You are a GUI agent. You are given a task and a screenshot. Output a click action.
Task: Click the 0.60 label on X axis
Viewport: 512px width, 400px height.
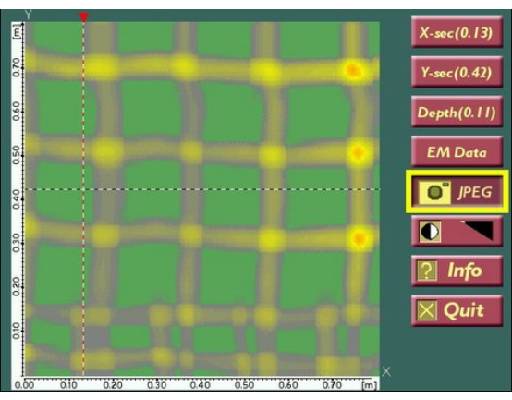[x=288, y=385]
